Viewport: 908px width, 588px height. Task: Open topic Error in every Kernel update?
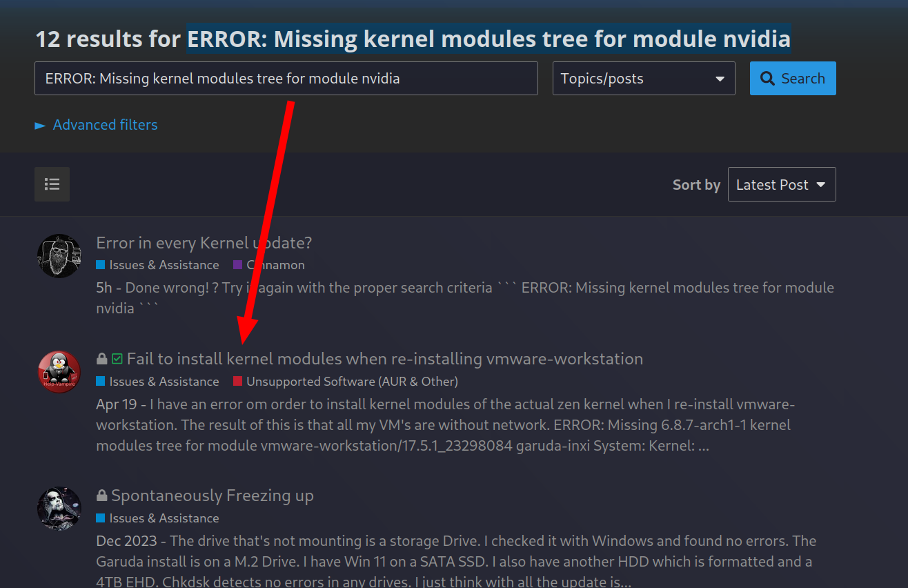[x=204, y=243]
